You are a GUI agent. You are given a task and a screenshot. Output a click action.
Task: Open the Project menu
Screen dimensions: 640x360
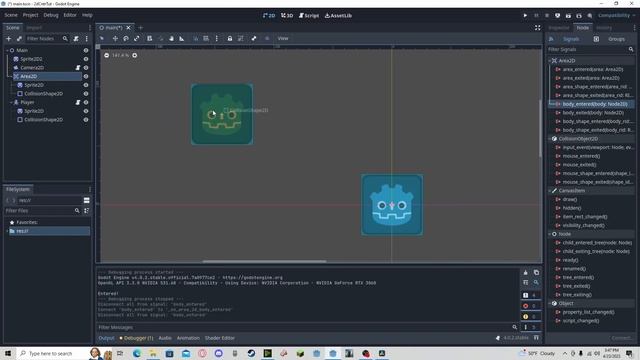(x=30, y=15)
